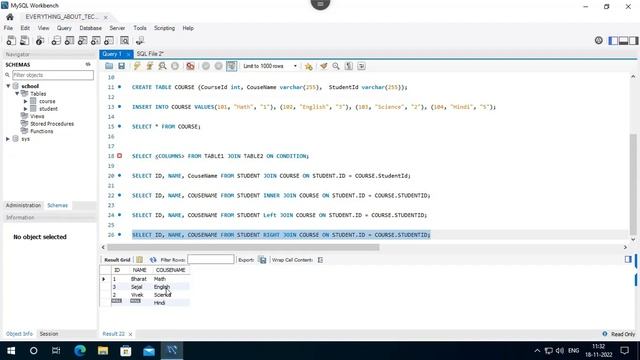Toggle the bottom output panel visibility
The width and height of the screenshot is (640, 360).
(x=623, y=40)
